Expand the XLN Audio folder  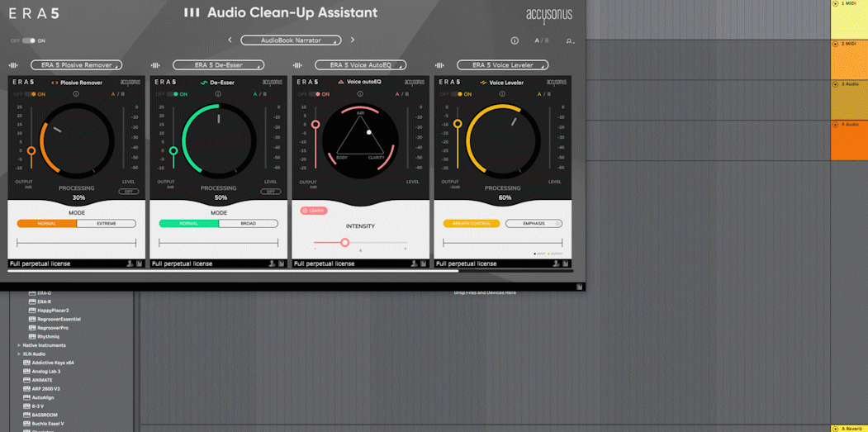point(19,354)
